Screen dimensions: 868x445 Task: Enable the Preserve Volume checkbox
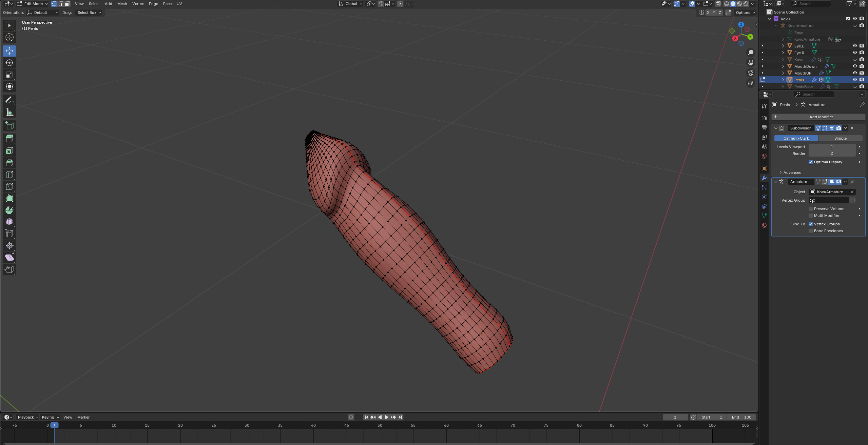811,209
